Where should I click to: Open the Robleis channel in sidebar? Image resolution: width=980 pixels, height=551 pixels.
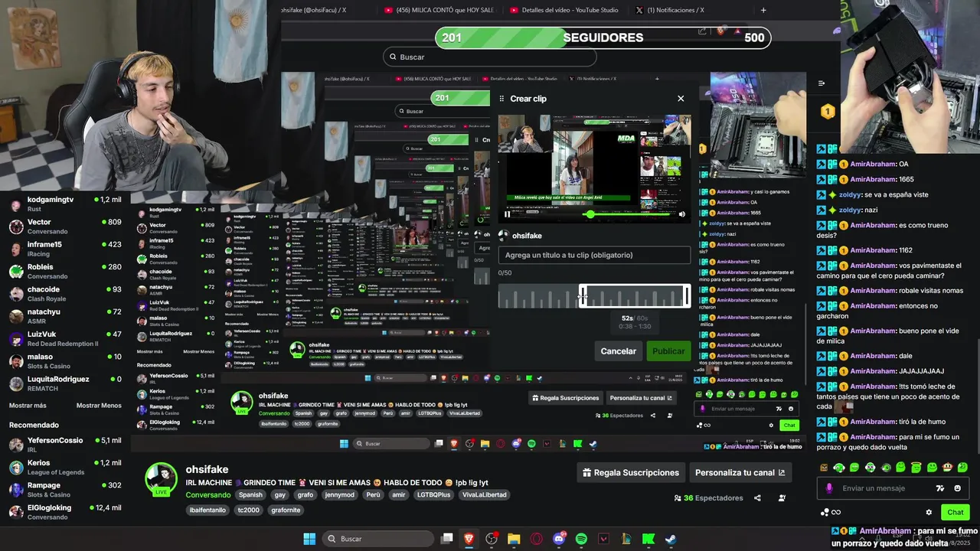[x=64, y=271]
